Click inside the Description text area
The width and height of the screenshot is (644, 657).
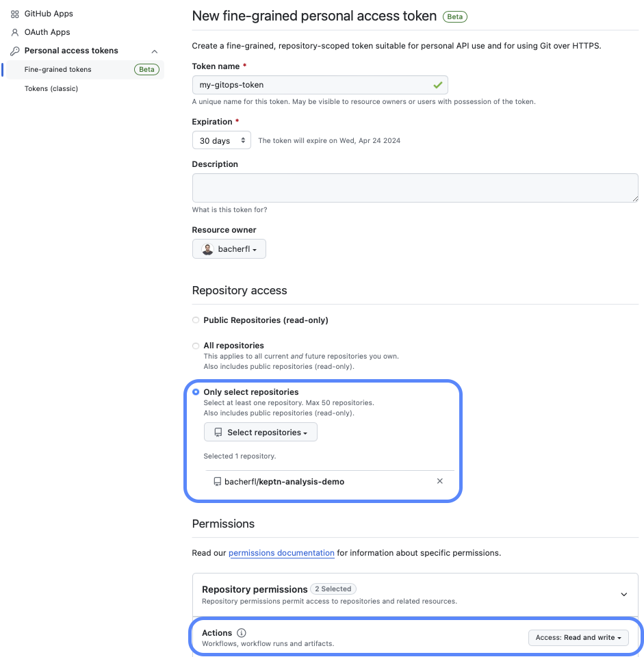pyautogui.click(x=414, y=187)
